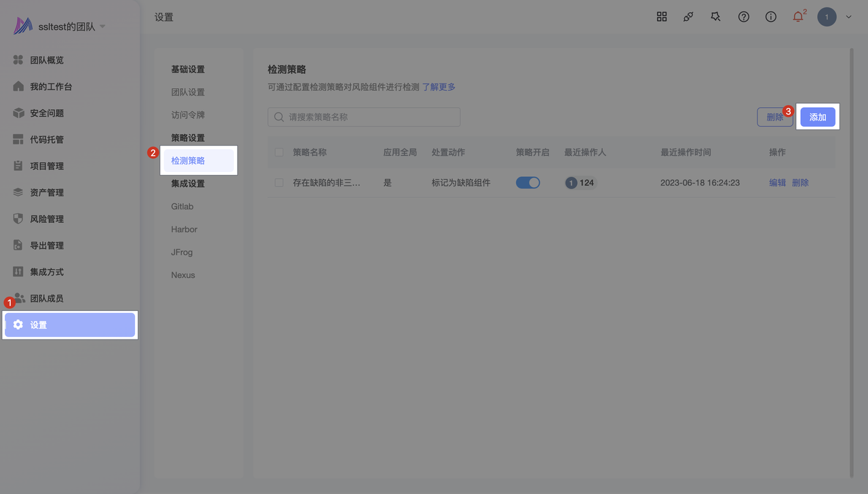Image resolution: width=868 pixels, height=494 pixels.
Task: Open 风险管理 in the sidebar
Action: 46,219
